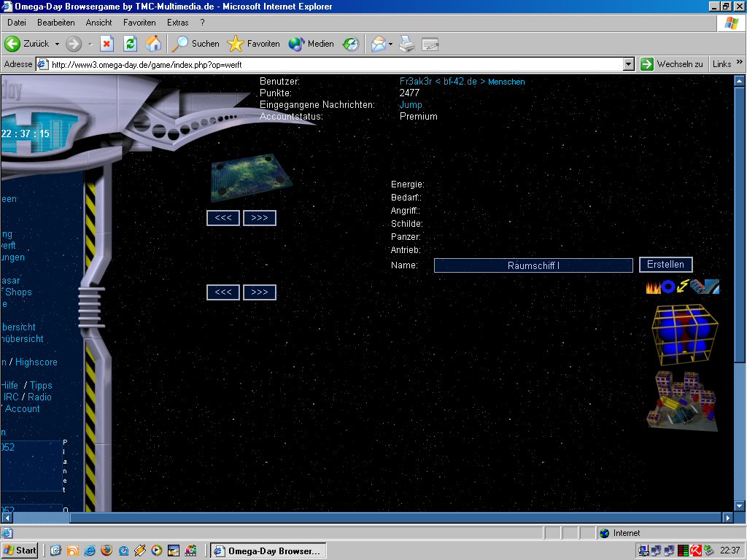Click the lower >>> next button
This screenshot has height=560, width=747.
point(260,292)
